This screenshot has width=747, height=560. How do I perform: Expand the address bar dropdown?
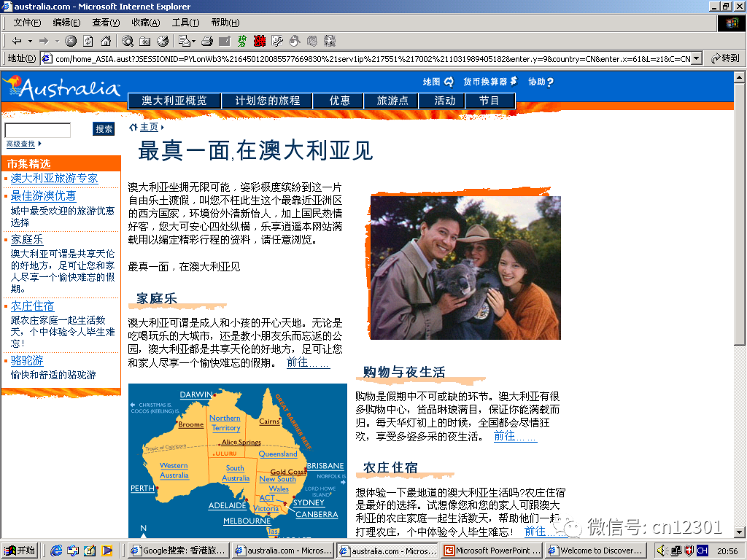tap(697, 58)
